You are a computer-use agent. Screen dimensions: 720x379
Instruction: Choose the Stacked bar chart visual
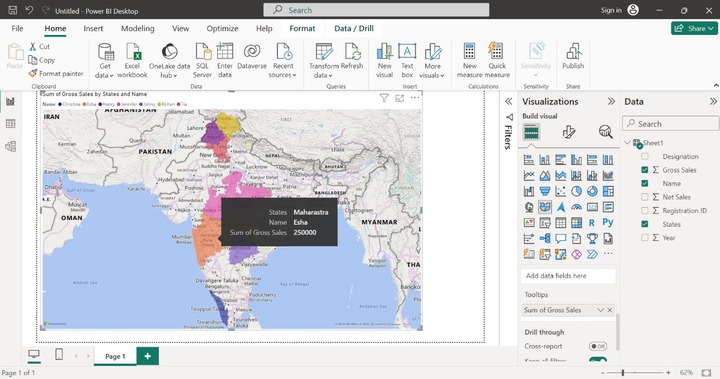(529, 160)
